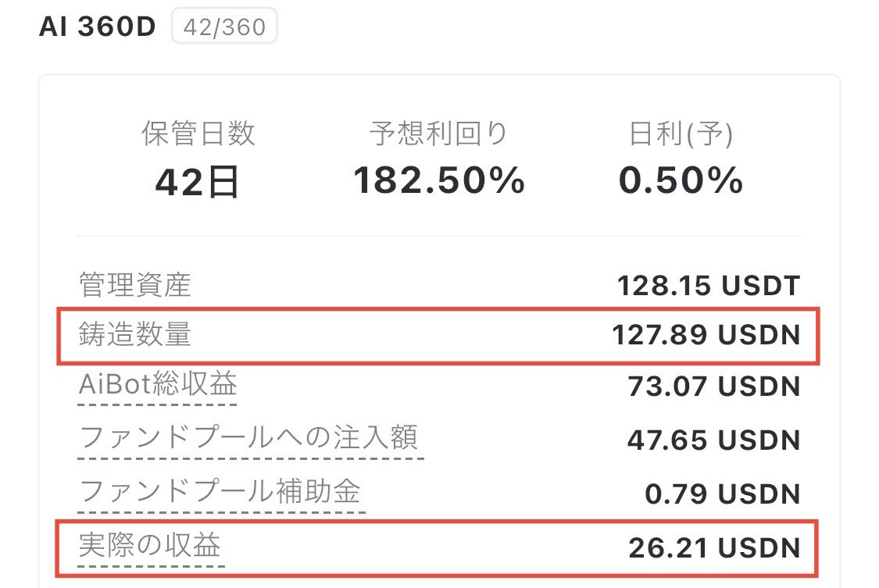Select the 予想利回り label

(x=439, y=134)
